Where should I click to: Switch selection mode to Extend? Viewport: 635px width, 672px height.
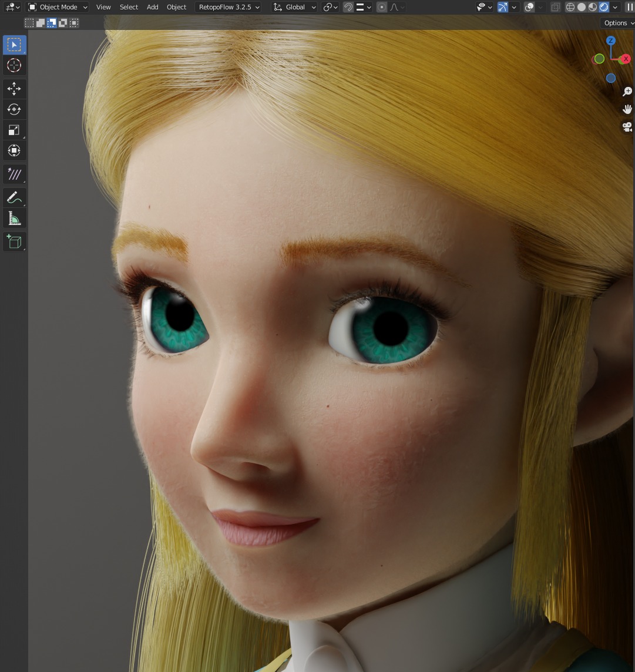(41, 23)
